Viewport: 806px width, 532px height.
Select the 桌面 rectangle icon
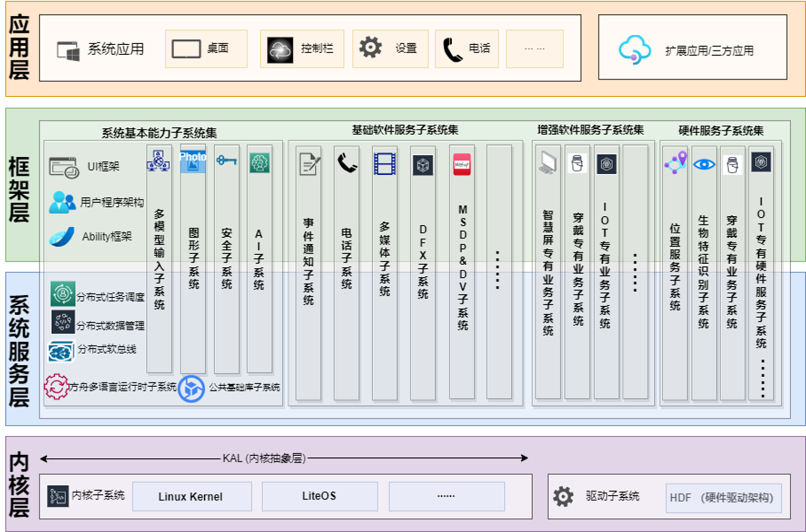(186, 49)
